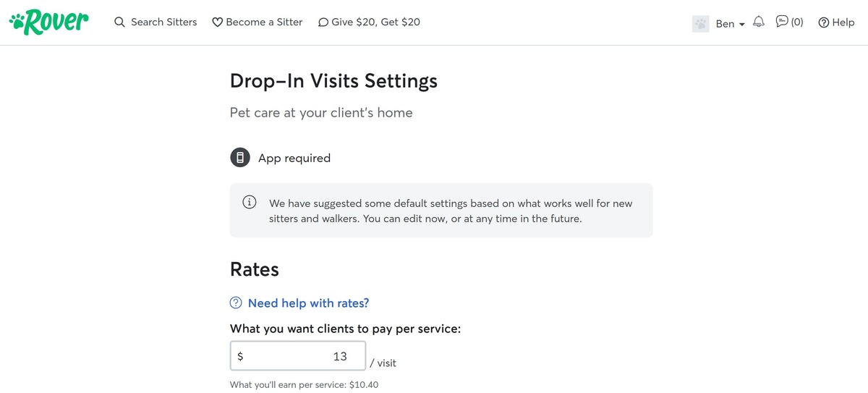
Task: Click the question icon beside rates help
Action: 236,303
